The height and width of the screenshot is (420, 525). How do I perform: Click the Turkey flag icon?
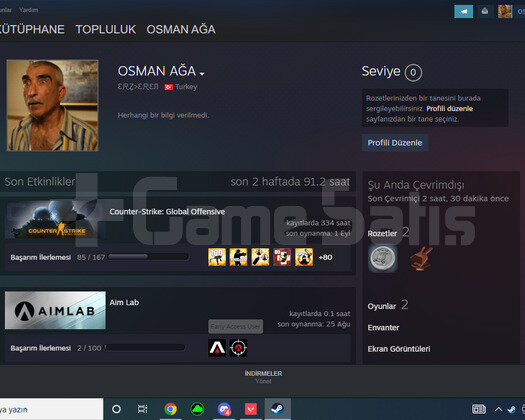[x=169, y=87]
